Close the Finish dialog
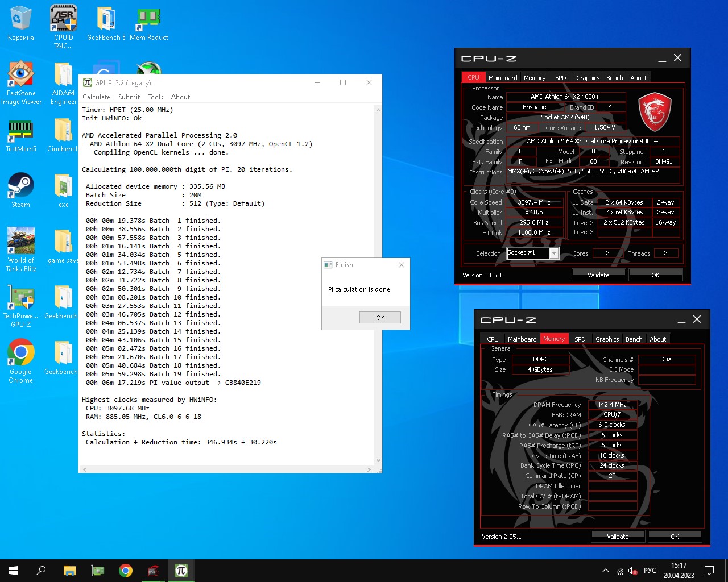The height and width of the screenshot is (582, 728). 402,265
